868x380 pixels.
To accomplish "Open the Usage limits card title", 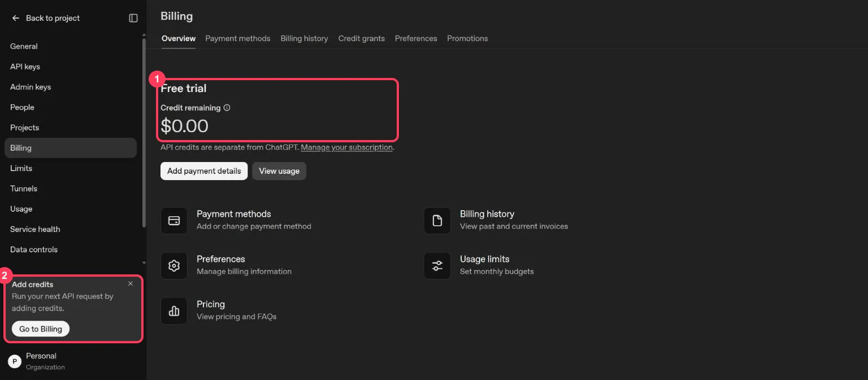I will pyautogui.click(x=485, y=259).
